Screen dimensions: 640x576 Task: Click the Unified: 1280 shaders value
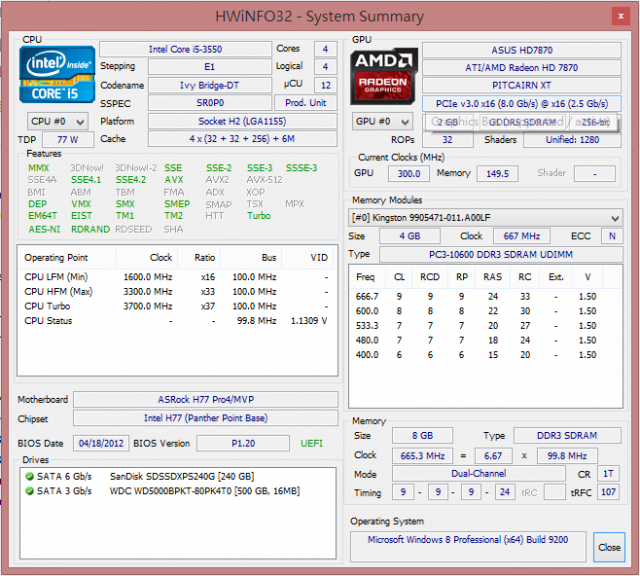coord(572,140)
